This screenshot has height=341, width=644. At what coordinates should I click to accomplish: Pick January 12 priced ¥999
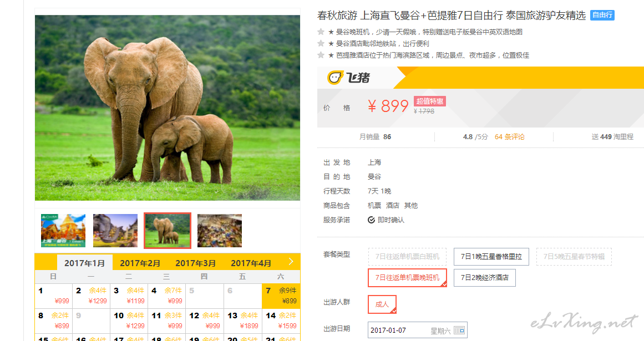click(x=205, y=321)
